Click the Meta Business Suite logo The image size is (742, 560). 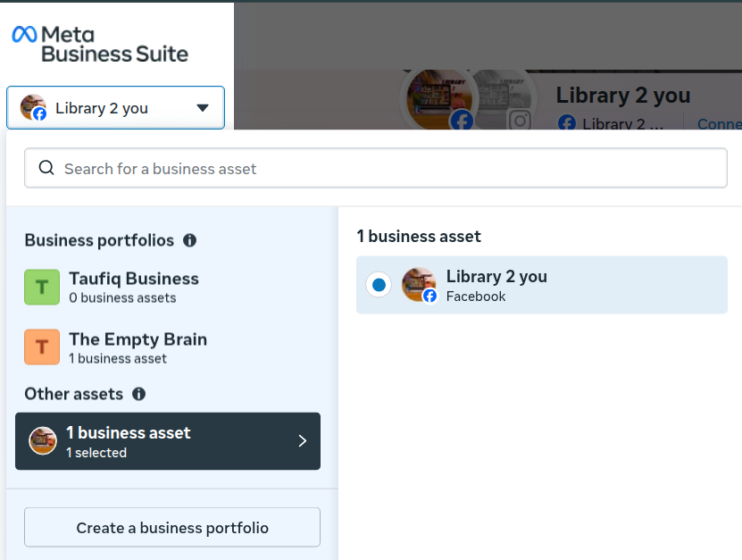pyautogui.click(x=100, y=44)
